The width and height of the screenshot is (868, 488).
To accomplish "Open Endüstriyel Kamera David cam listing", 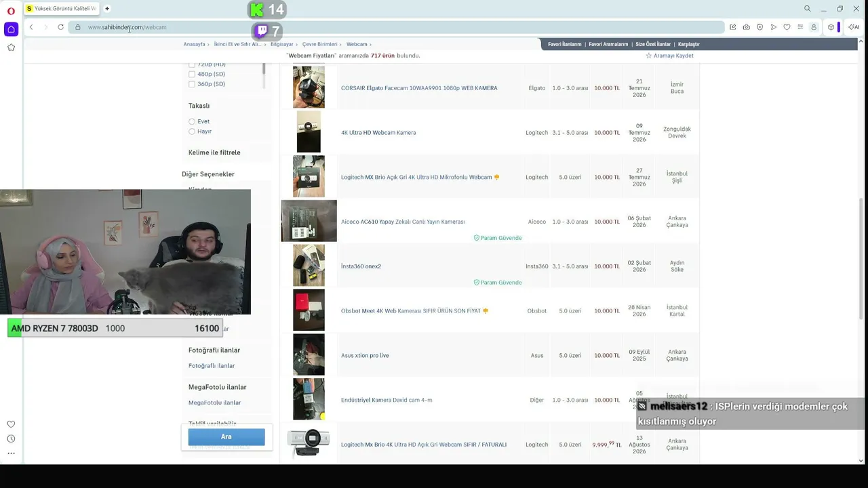I will pyautogui.click(x=387, y=400).
